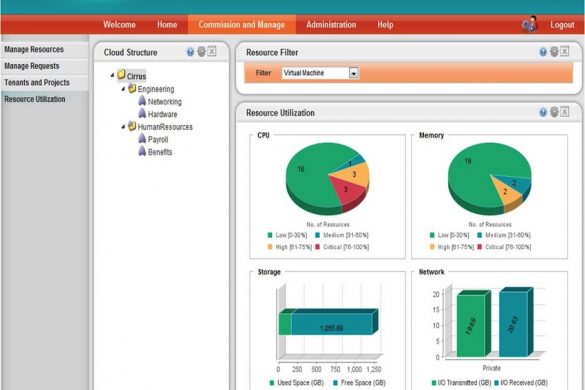Close the Resource Utilization panel

[x=565, y=112]
